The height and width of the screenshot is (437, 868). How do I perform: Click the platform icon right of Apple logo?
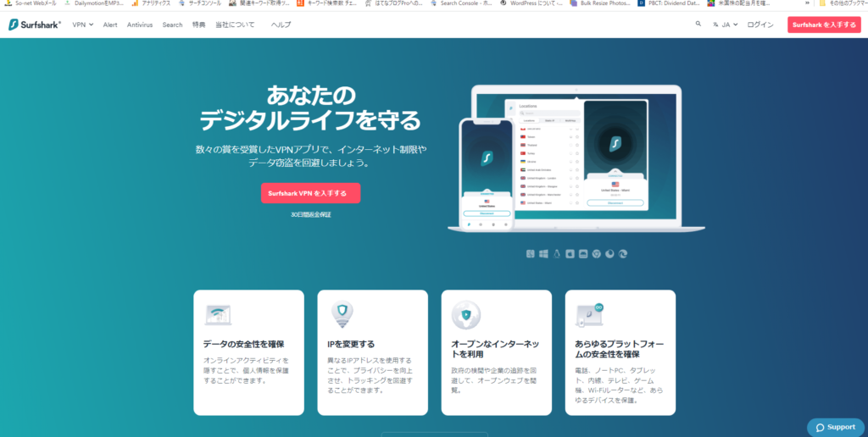[583, 254]
